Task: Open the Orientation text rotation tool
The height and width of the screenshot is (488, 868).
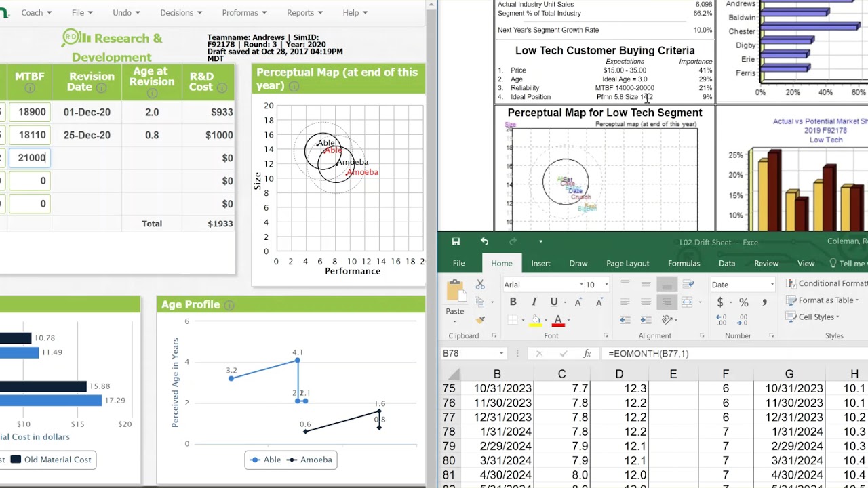Action: pyautogui.click(x=667, y=320)
